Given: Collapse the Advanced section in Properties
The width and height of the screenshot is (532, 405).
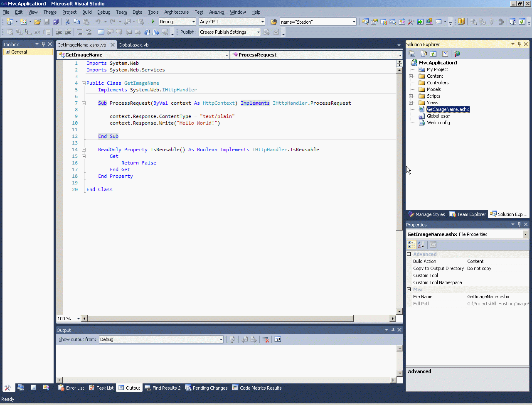Looking at the screenshot, I should 409,254.
